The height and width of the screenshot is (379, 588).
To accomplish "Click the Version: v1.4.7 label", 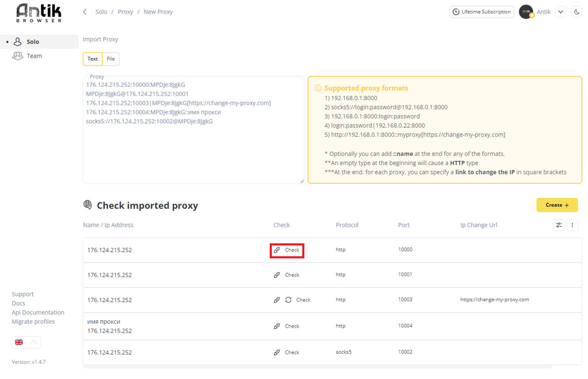I will pyautogui.click(x=29, y=362).
